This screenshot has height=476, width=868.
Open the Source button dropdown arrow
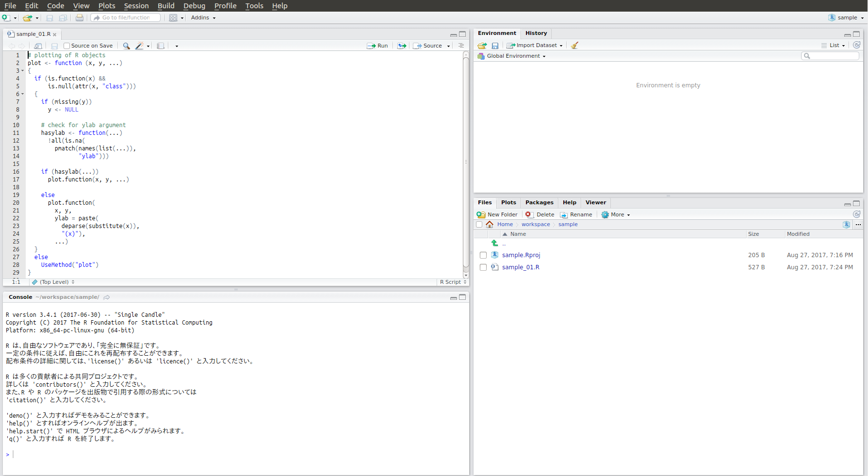tap(448, 46)
